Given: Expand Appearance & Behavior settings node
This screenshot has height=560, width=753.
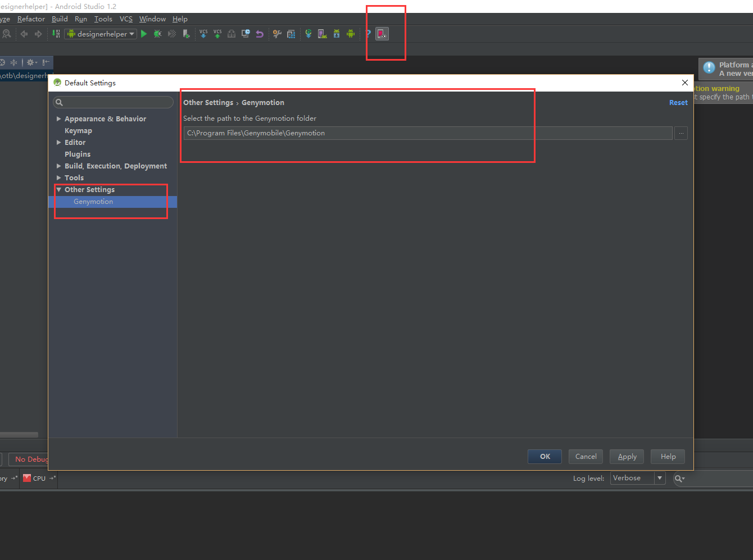Looking at the screenshot, I should pyautogui.click(x=58, y=119).
